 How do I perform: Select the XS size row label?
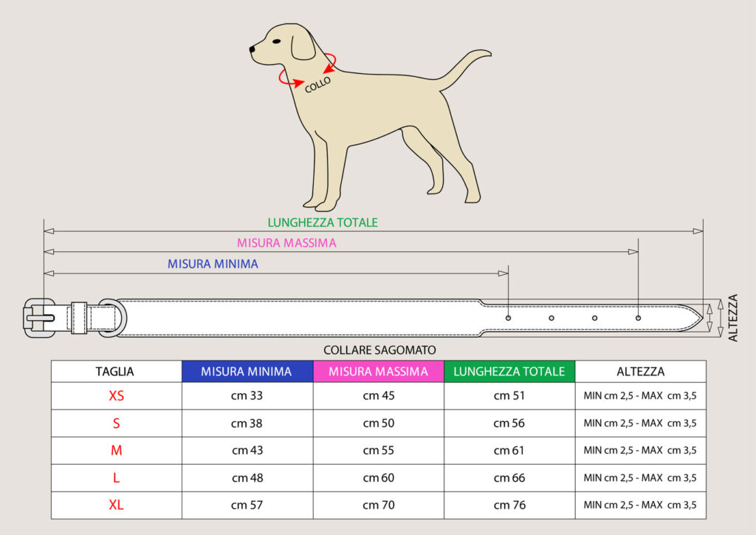(116, 396)
